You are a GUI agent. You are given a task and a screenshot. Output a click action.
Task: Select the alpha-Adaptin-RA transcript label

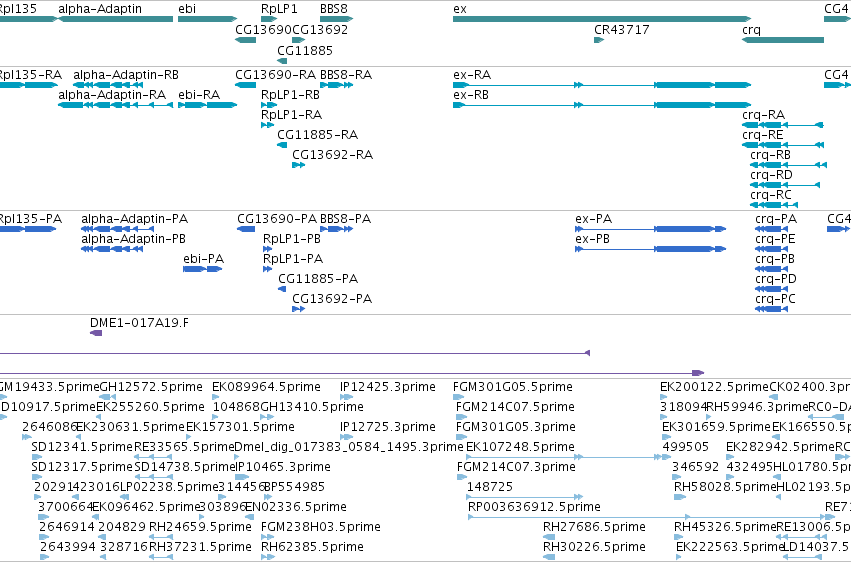[112, 94]
